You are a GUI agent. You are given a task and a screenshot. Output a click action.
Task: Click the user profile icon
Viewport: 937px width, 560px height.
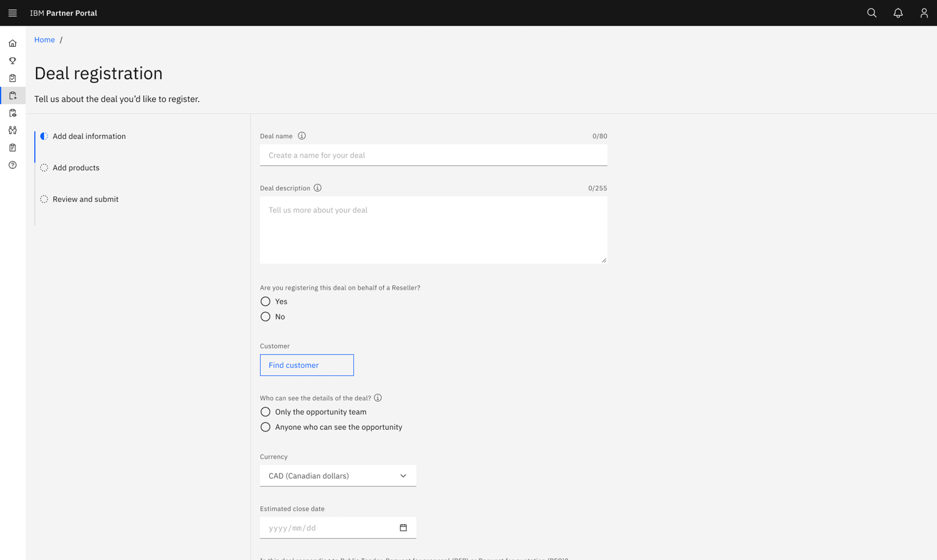[x=924, y=12]
